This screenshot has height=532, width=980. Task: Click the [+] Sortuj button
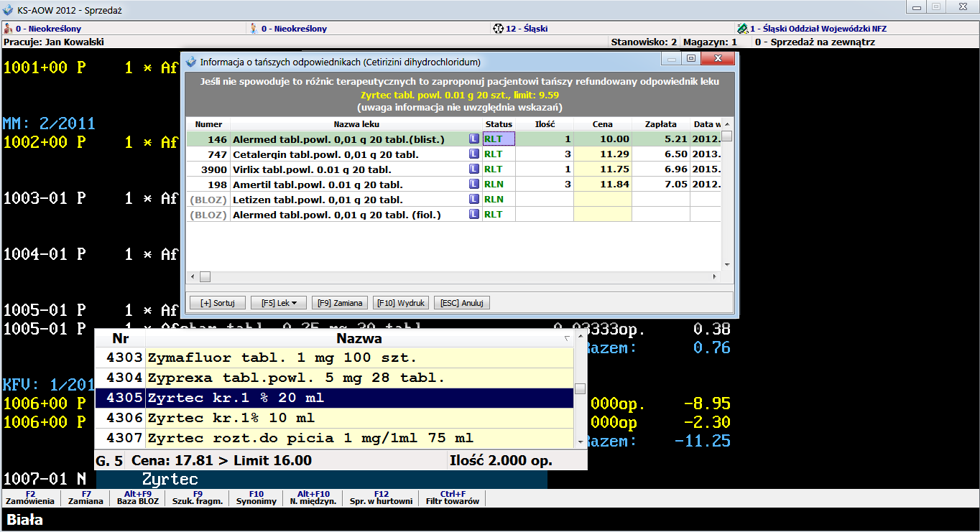218,303
